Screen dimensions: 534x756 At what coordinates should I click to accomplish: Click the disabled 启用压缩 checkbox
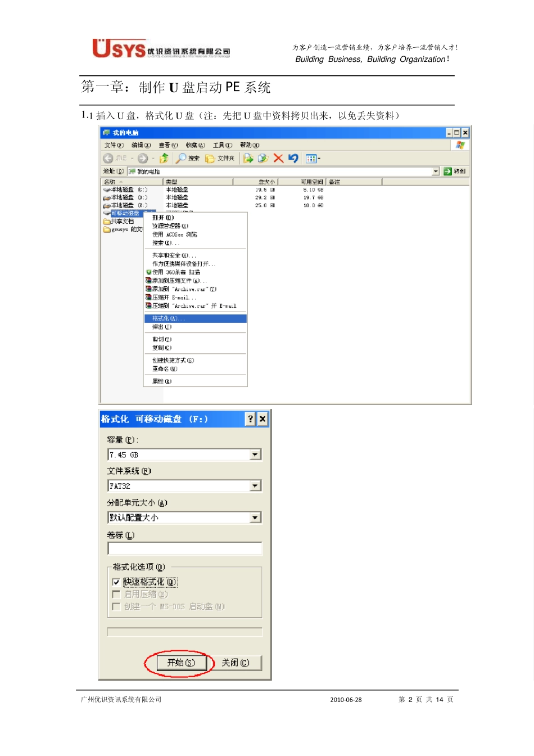[x=116, y=595]
